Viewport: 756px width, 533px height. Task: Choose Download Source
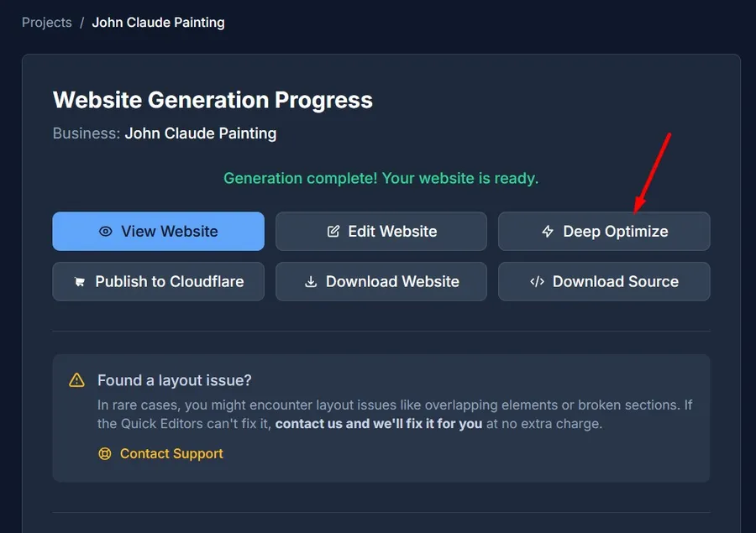[x=604, y=282]
